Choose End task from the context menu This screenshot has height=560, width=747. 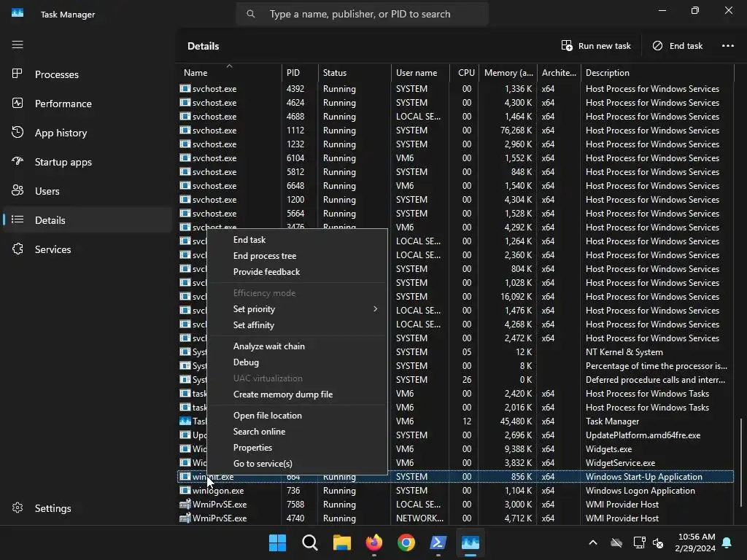[x=298, y=240]
